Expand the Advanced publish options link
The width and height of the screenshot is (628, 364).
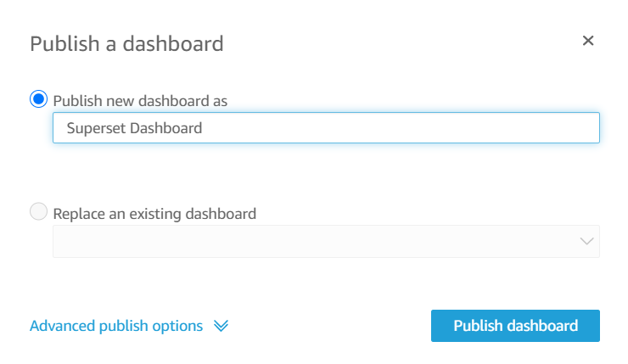[116, 326]
